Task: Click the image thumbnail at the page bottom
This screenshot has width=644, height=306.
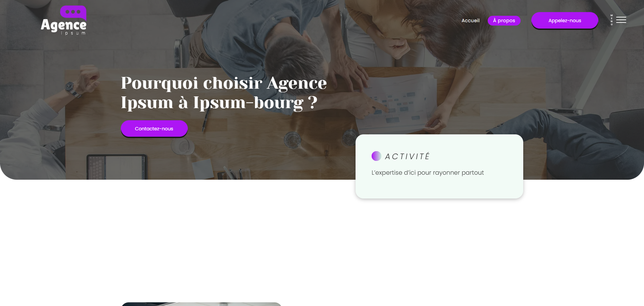Action: pyautogui.click(x=201, y=304)
